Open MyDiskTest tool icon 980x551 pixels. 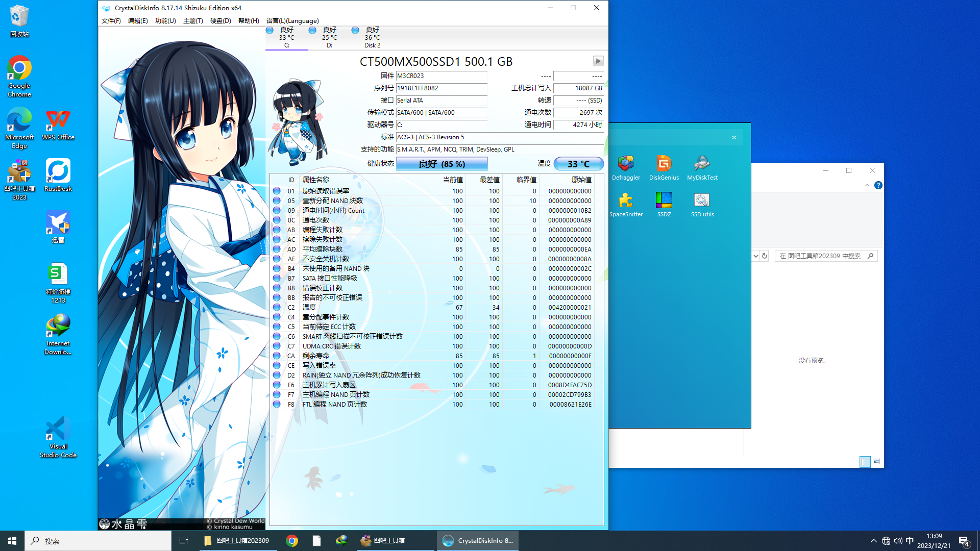click(x=702, y=168)
